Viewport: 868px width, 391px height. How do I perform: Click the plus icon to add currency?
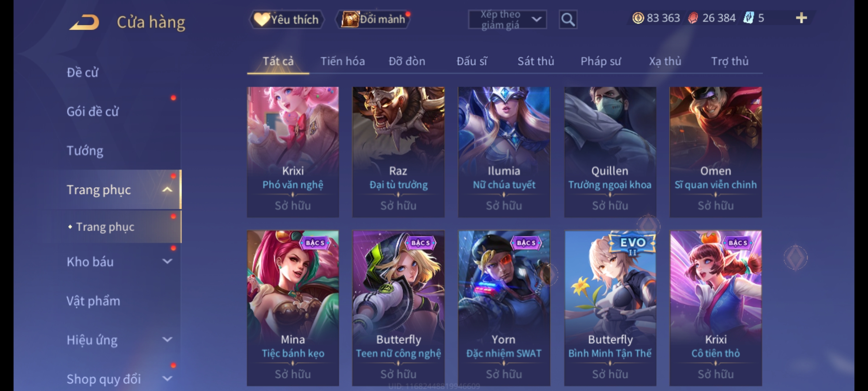coord(801,18)
